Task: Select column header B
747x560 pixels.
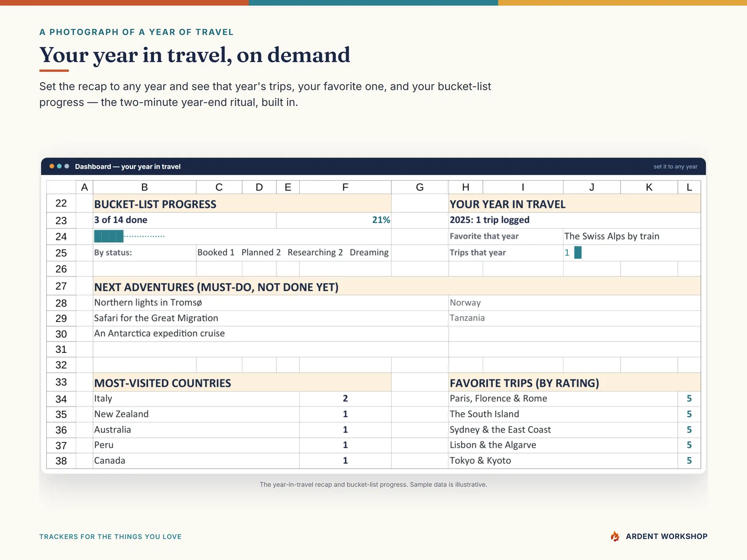Action: [x=145, y=187]
